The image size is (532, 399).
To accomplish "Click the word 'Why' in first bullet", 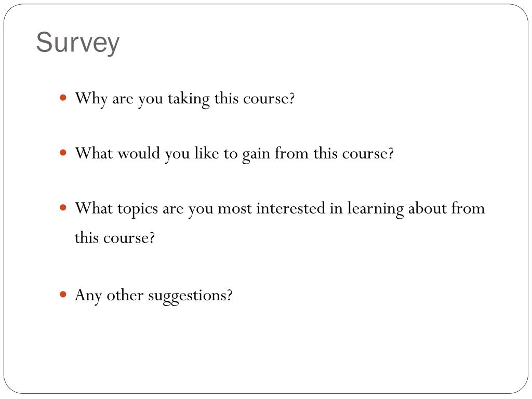I will [91, 99].
